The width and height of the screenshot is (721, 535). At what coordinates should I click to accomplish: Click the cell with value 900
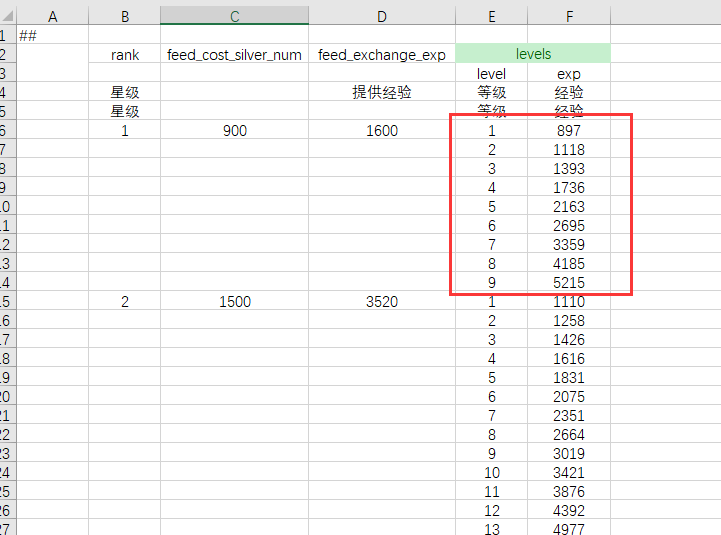pos(234,131)
